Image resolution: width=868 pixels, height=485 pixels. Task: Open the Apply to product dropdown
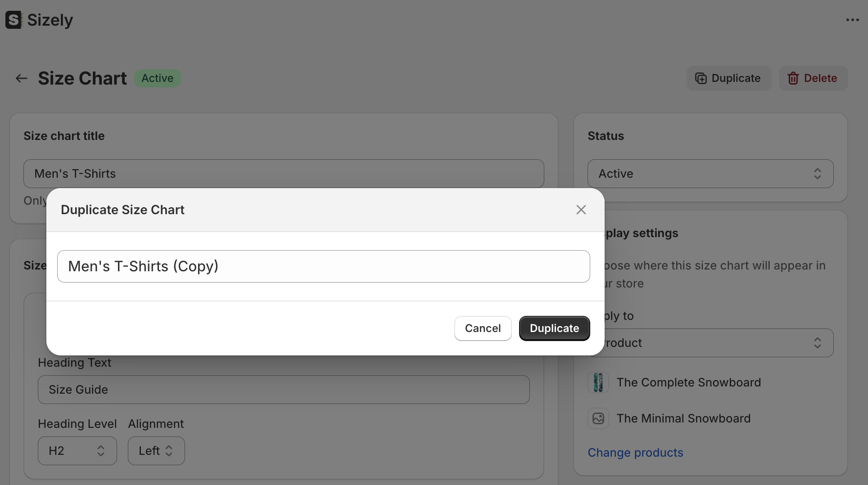(716, 343)
